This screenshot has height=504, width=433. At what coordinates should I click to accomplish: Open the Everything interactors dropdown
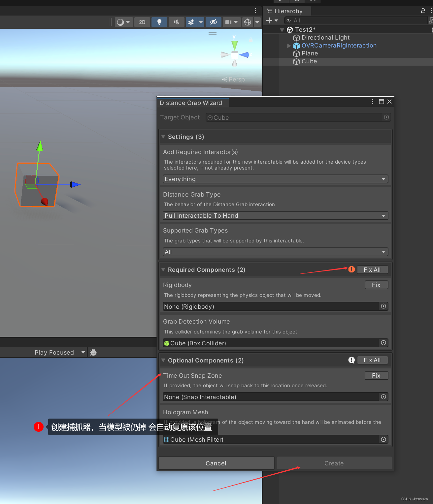pos(275,179)
